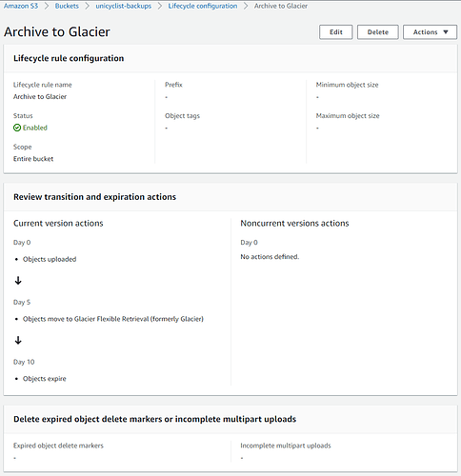Click the 'Maximum object size' label

click(x=348, y=116)
